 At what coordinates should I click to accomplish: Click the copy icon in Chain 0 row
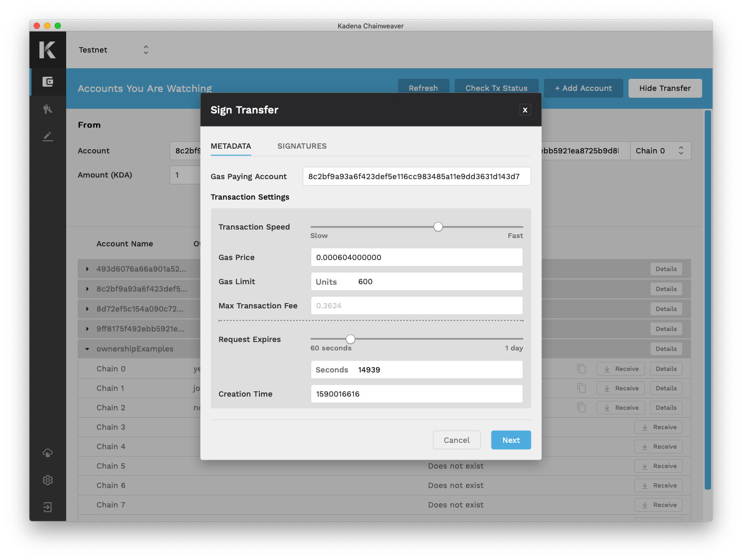pos(581,369)
